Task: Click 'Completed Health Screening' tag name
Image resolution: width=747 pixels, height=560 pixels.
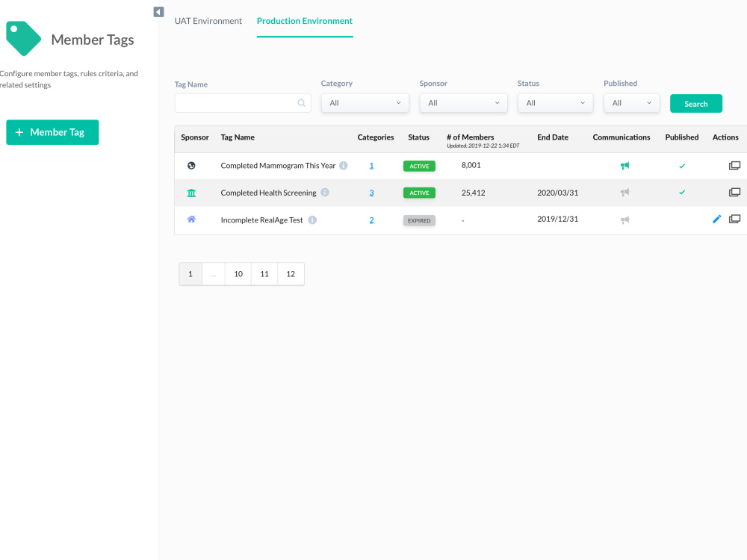Action: (269, 193)
